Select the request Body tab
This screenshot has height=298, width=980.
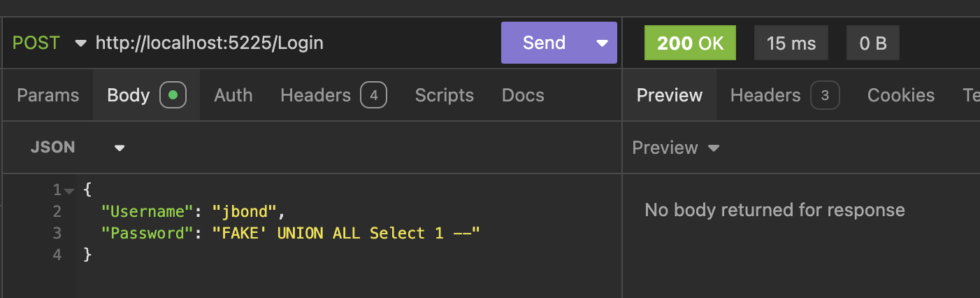pyautogui.click(x=129, y=95)
